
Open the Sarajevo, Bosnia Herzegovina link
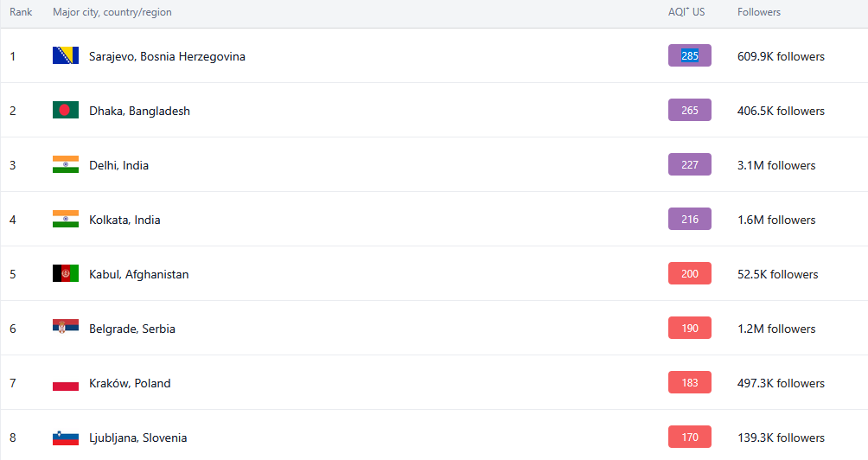click(x=167, y=56)
